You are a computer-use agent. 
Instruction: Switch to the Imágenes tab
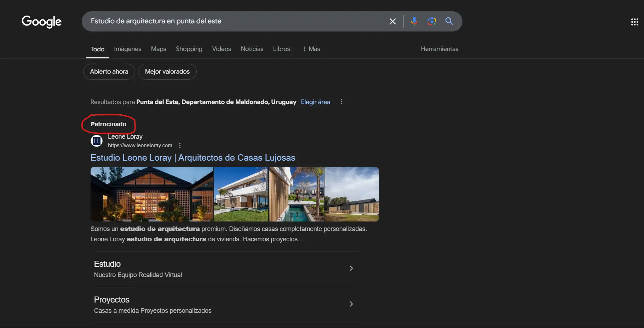click(x=127, y=49)
